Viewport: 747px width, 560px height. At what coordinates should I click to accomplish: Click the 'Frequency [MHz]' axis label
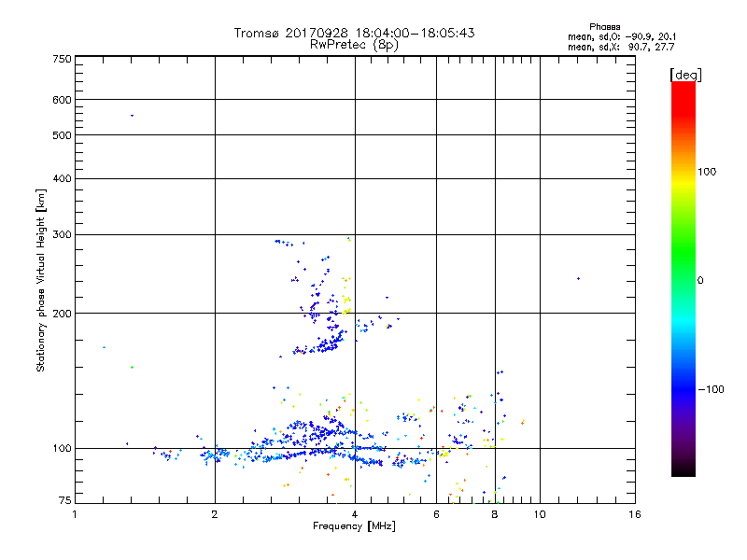tap(354, 526)
